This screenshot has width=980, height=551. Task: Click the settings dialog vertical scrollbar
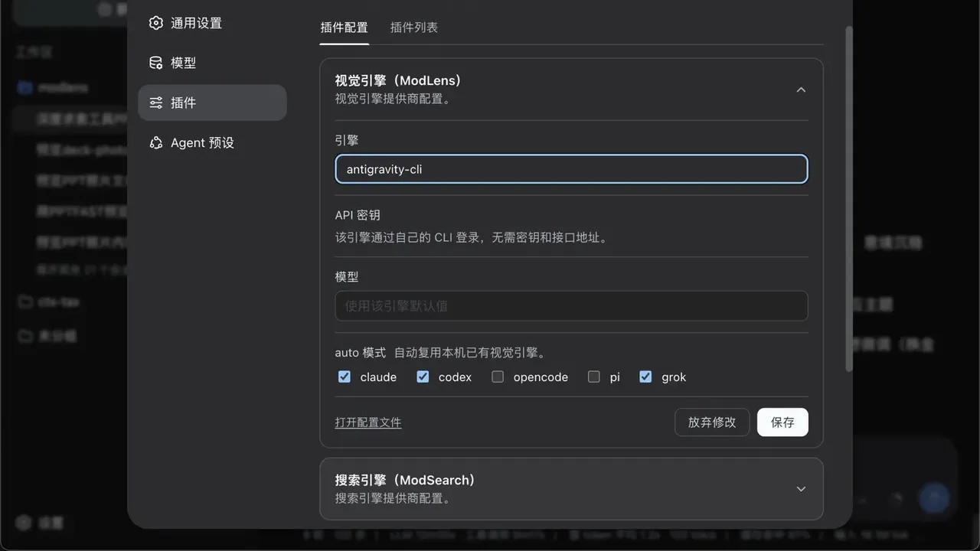click(848, 199)
